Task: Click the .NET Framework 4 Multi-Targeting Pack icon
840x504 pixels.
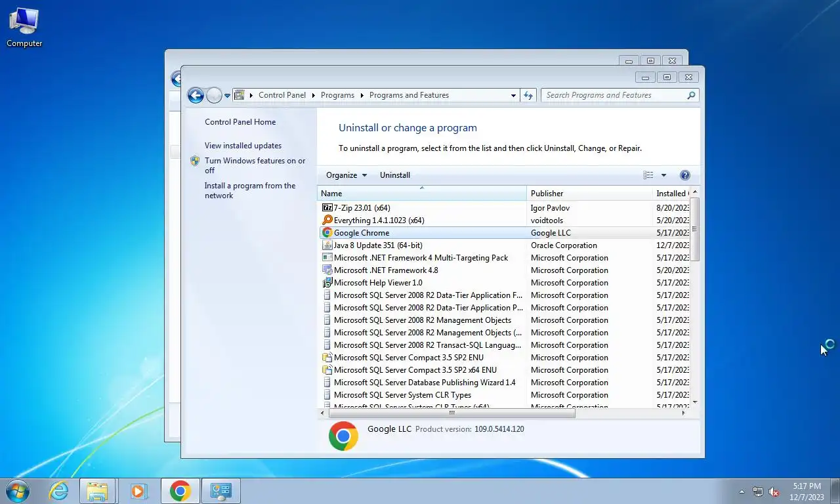Action: pyautogui.click(x=327, y=258)
